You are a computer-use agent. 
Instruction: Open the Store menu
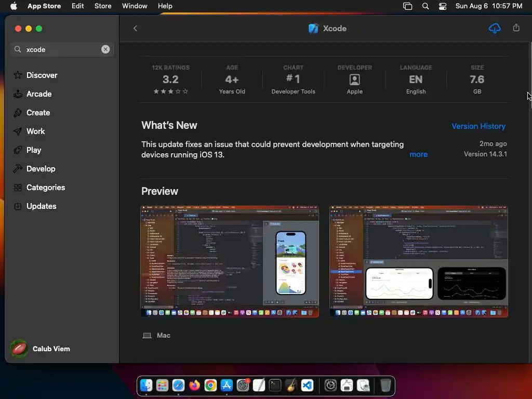(x=103, y=6)
